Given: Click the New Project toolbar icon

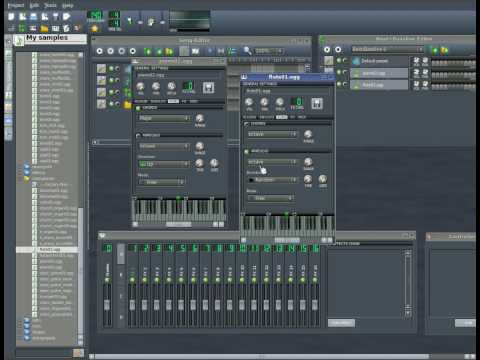Looking at the screenshot, I should point(11,17).
